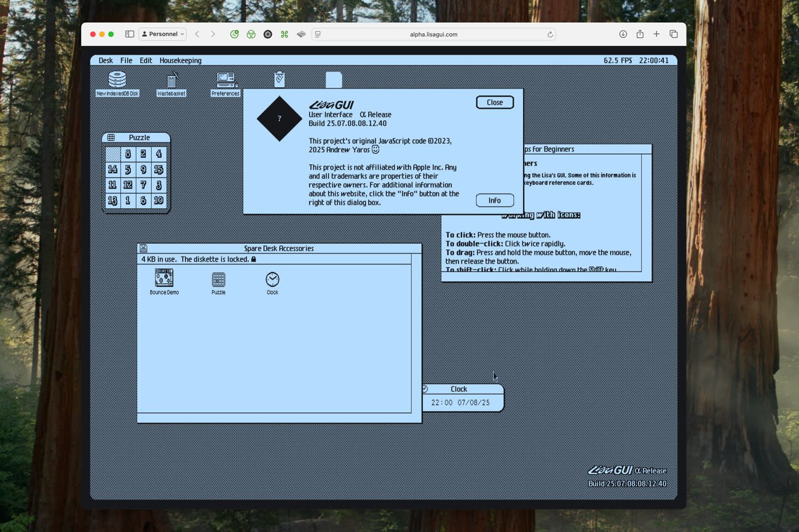Click the "62.5 FPS" counter in the menu bar
799x532 pixels.
click(x=618, y=60)
